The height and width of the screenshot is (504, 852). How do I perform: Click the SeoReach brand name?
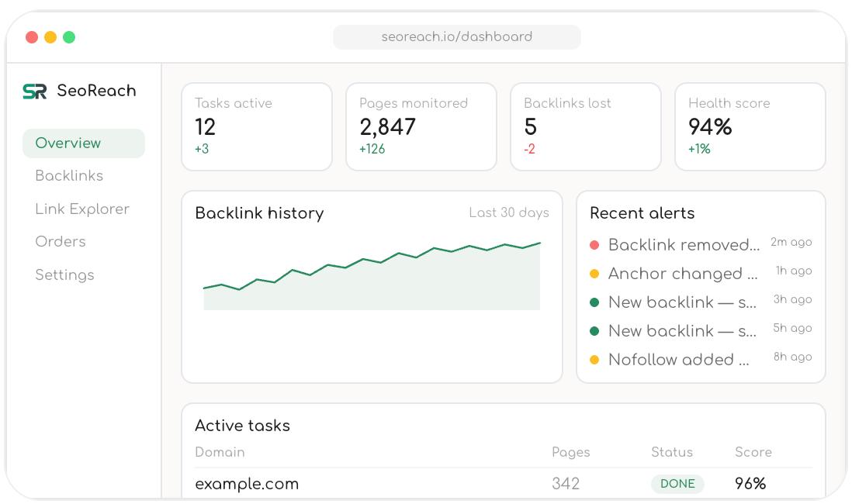click(97, 91)
